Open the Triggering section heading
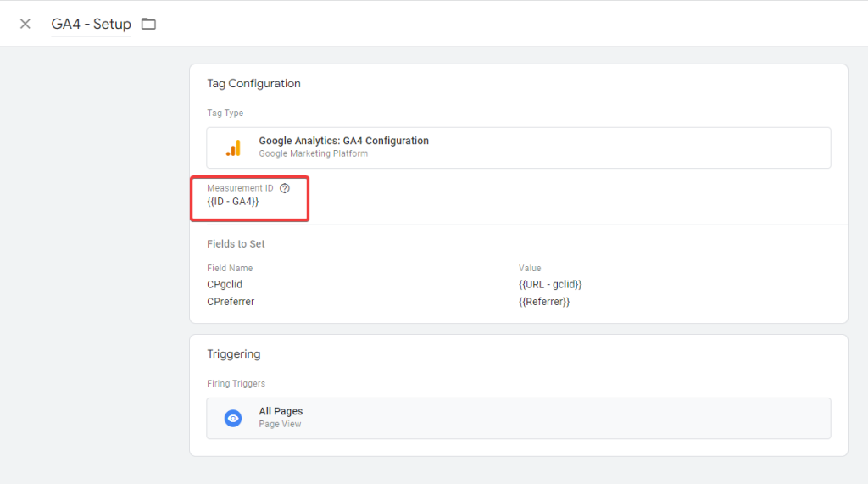 click(x=233, y=353)
